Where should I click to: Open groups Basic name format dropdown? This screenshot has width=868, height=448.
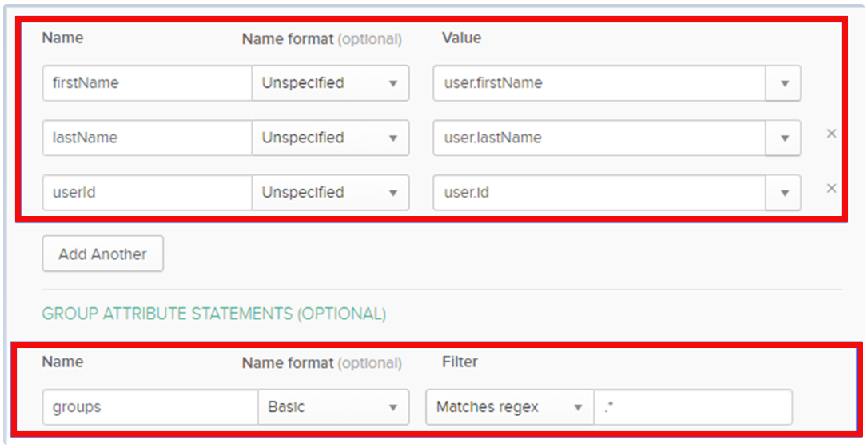[x=333, y=407]
